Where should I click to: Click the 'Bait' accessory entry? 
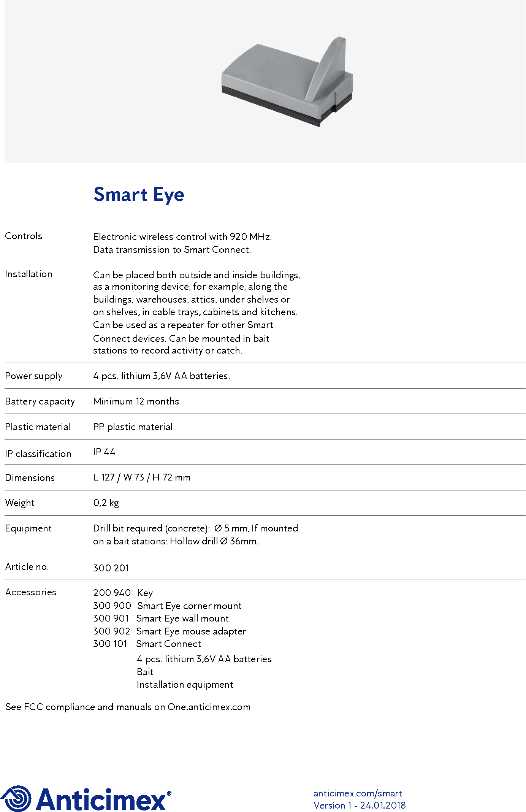coord(145,672)
